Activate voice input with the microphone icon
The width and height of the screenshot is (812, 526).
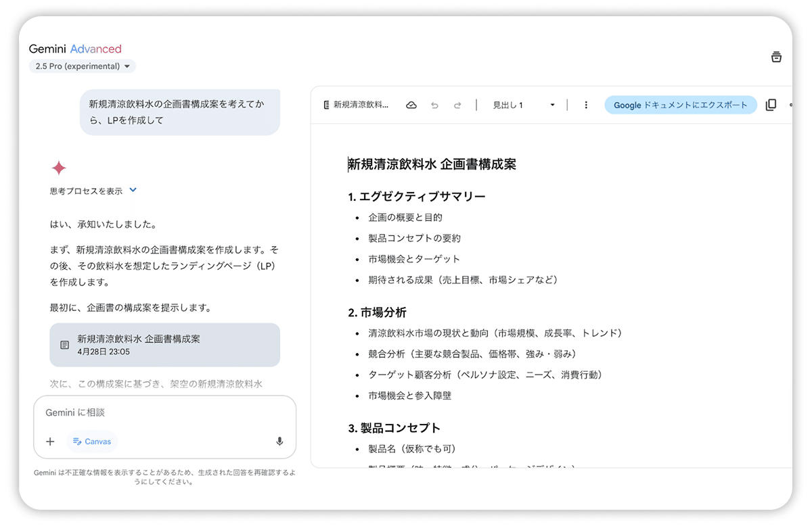[x=279, y=441]
